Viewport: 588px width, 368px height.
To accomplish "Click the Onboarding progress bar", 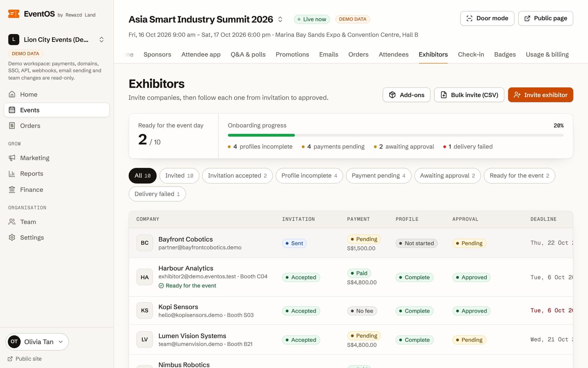I will pos(395,135).
